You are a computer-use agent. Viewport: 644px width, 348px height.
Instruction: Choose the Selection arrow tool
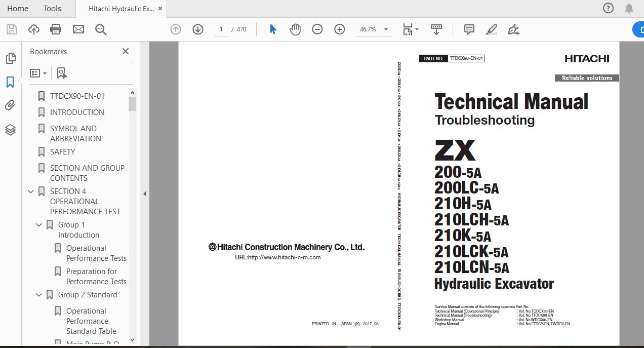pos(273,29)
